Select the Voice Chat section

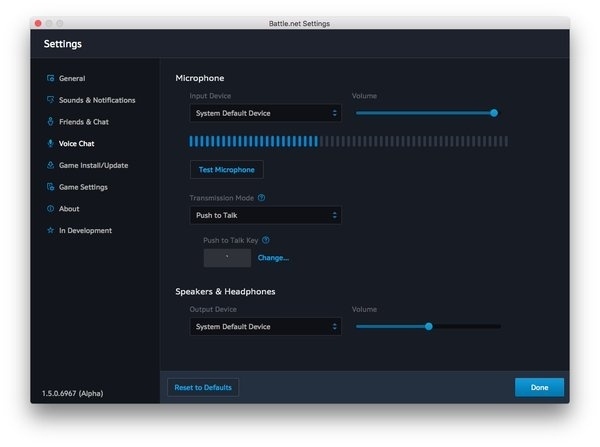pos(76,144)
